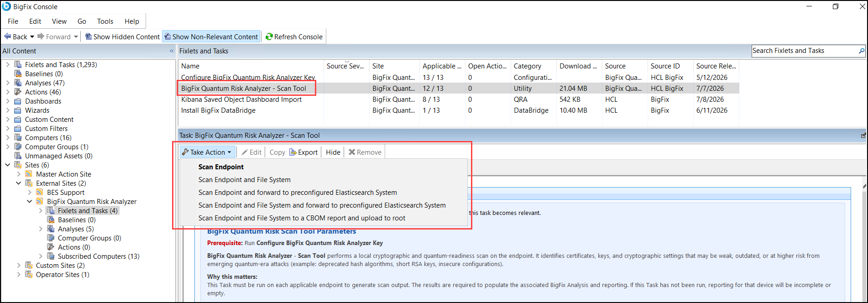Expand the Custom Sites (2) node

point(18,265)
